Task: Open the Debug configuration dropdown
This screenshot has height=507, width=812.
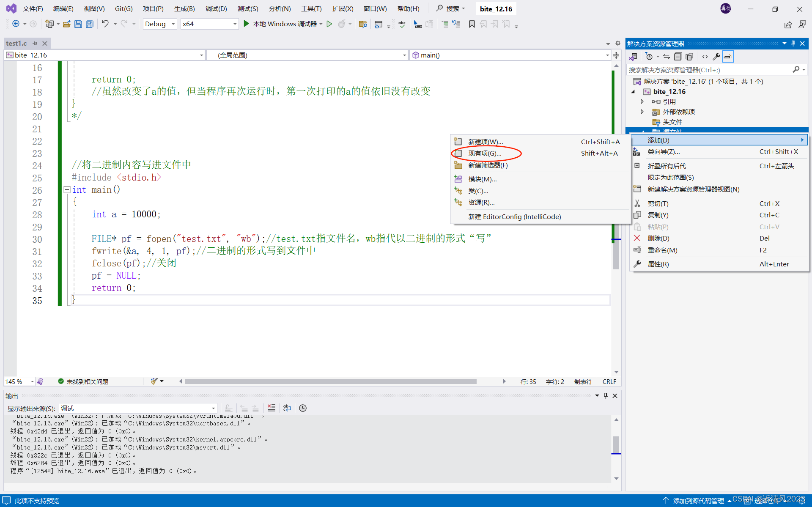Action: 173,24
